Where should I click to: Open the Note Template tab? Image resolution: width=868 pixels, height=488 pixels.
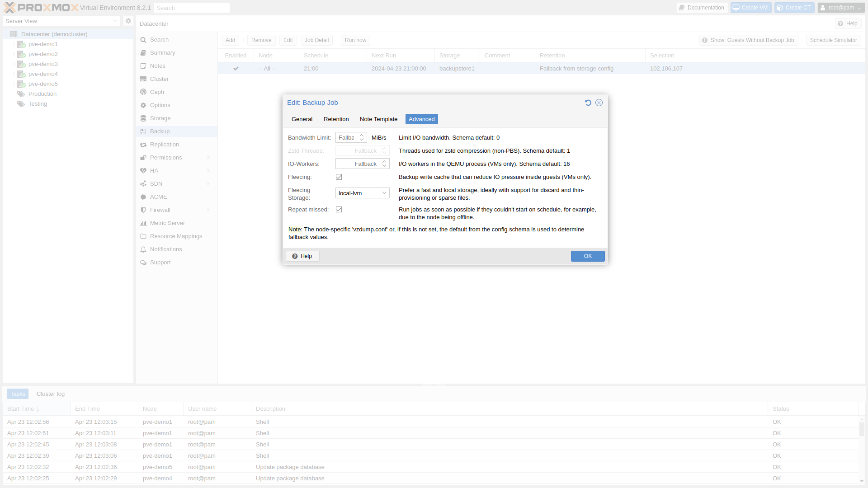click(x=378, y=119)
